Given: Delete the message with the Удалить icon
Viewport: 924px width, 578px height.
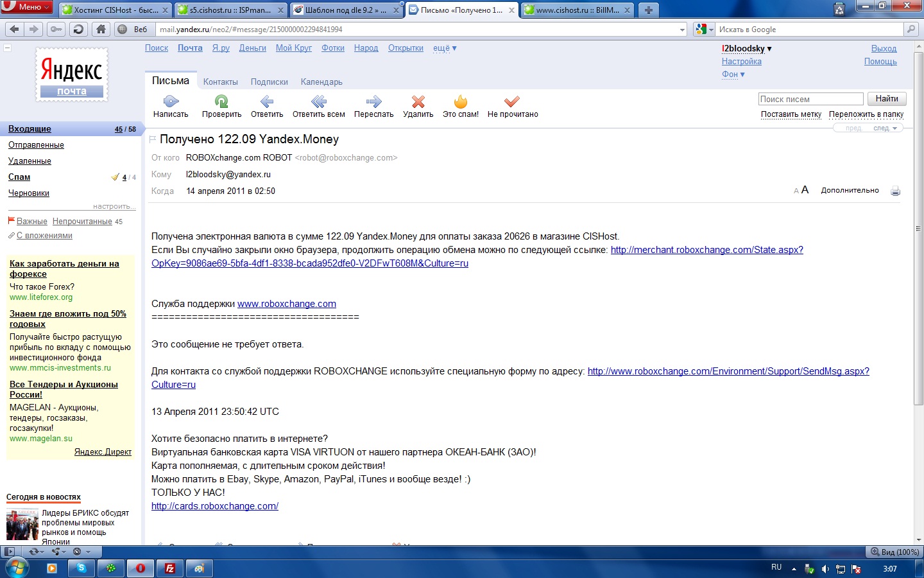Looking at the screenshot, I should point(418,101).
